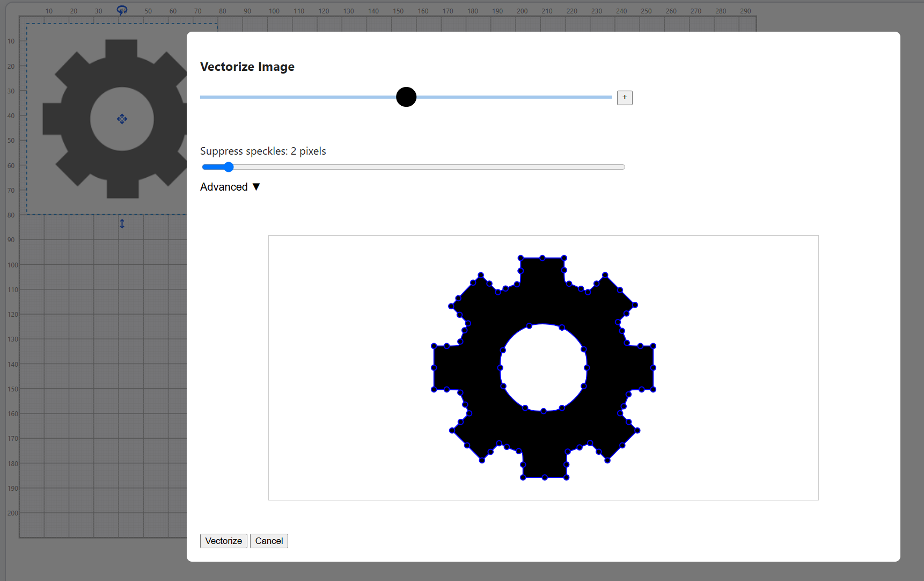Image resolution: width=924 pixels, height=581 pixels.
Task: Click the Suppress speckles slider thumb
Action: click(x=229, y=167)
